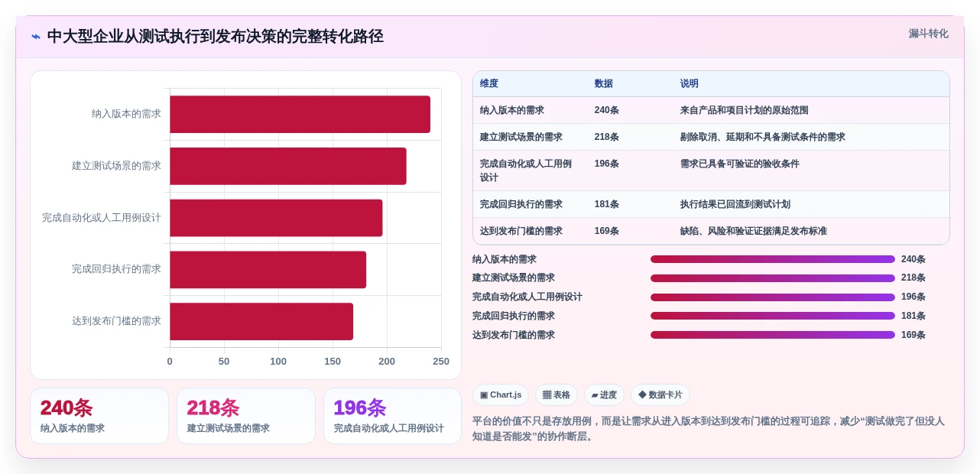Open the 218条 data card
Screen dimensions: 980x474
pyautogui.click(x=246, y=416)
